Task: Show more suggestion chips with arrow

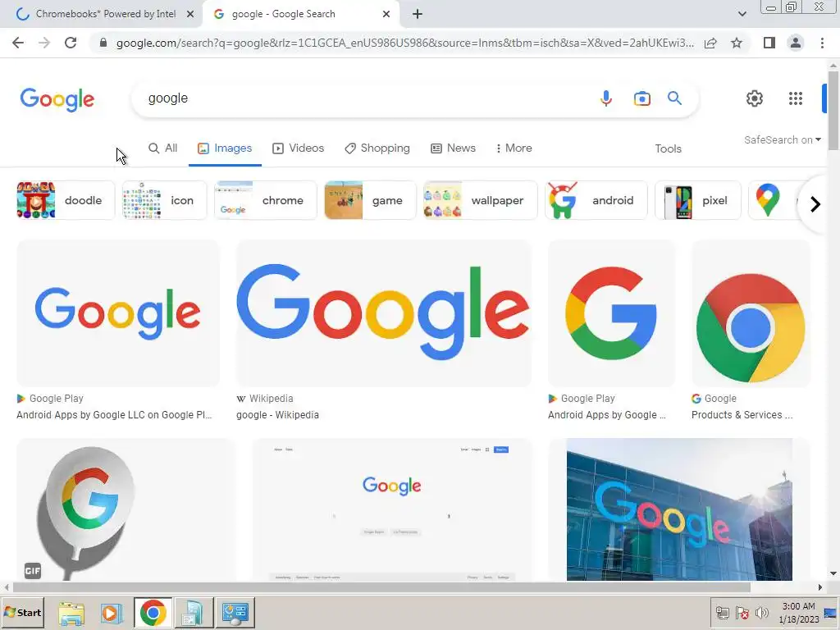Action: tap(815, 204)
